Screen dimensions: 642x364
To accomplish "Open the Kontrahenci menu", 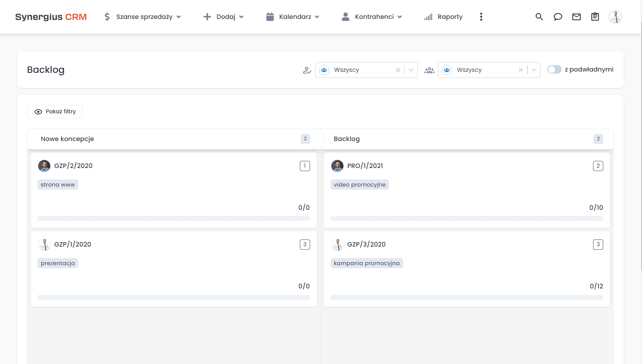I will pos(372,17).
